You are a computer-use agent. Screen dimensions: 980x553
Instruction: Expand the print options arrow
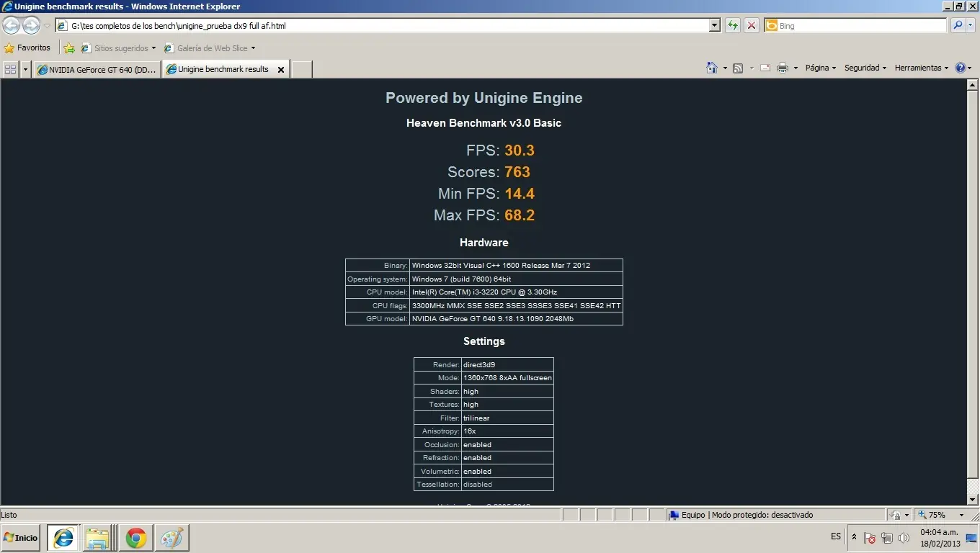point(796,68)
